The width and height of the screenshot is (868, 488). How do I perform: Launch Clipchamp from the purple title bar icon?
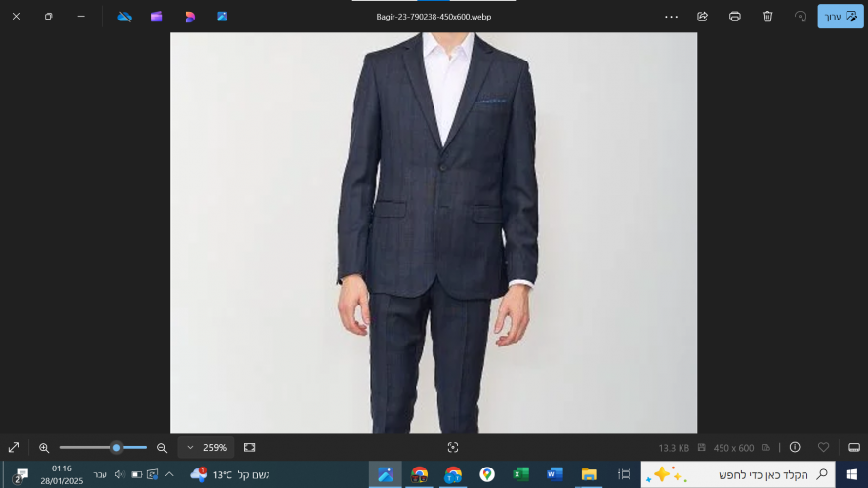(157, 17)
